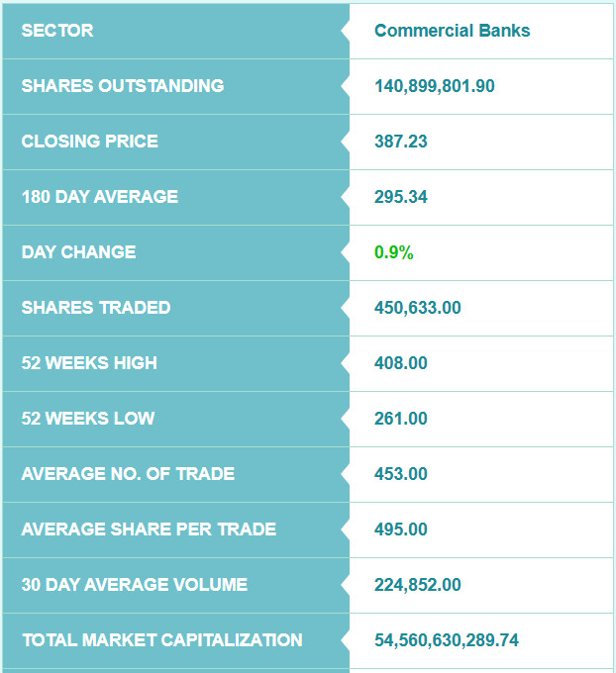Click the DAY CHANGE label
The height and width of the screenshot is (673, 616).
[x=78, y=252]
